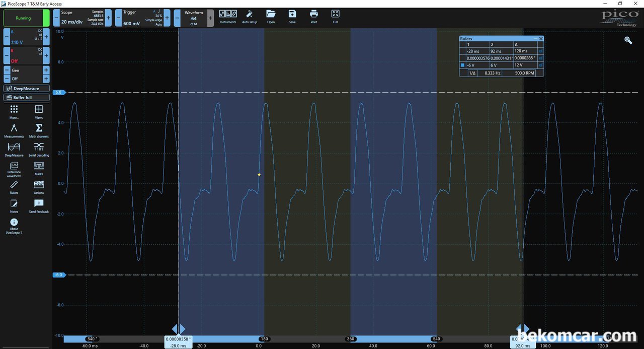Click the zoom magnifier icon on graph
The image size is (644, 349).
pos(628,40)
